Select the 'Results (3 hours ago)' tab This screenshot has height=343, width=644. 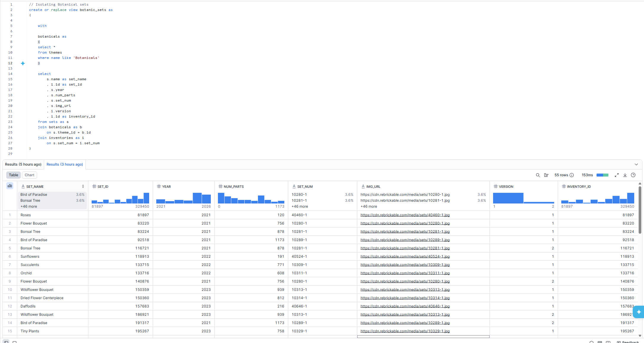point(65,164)
